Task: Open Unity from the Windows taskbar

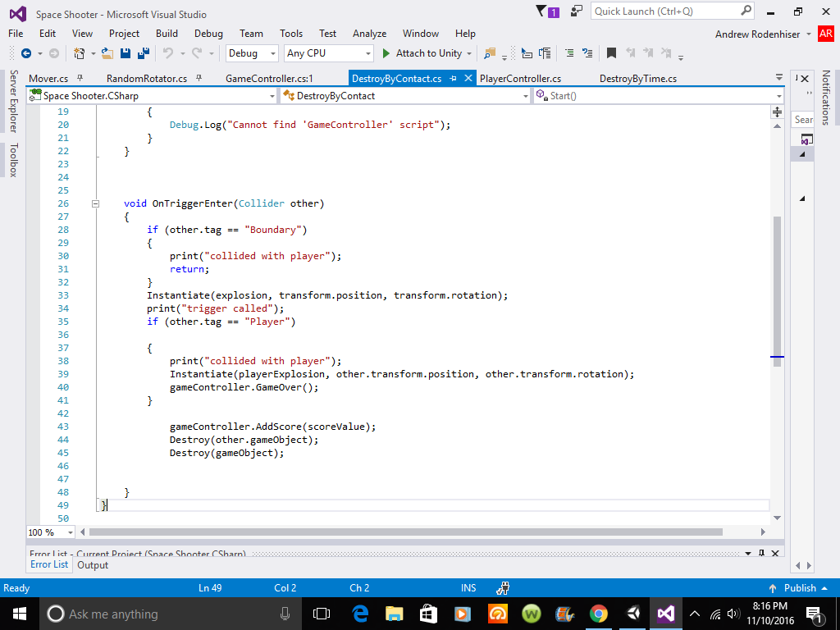Action: point(633,614)
